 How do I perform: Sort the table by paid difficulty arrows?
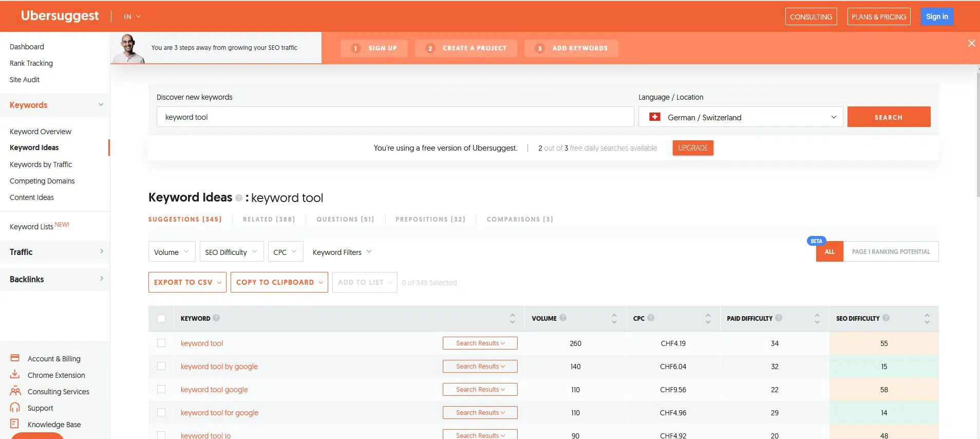817,318
